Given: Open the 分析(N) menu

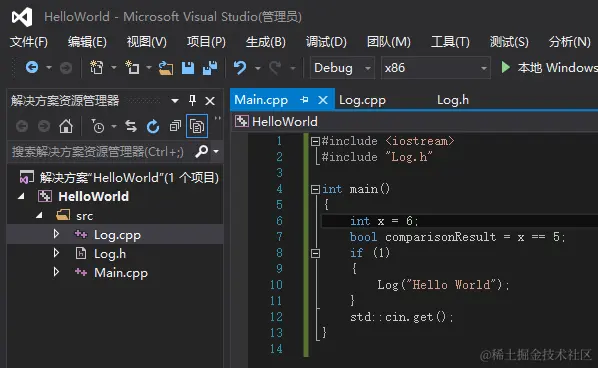Looking at the screenshot, I should click(x=569, y=42).
